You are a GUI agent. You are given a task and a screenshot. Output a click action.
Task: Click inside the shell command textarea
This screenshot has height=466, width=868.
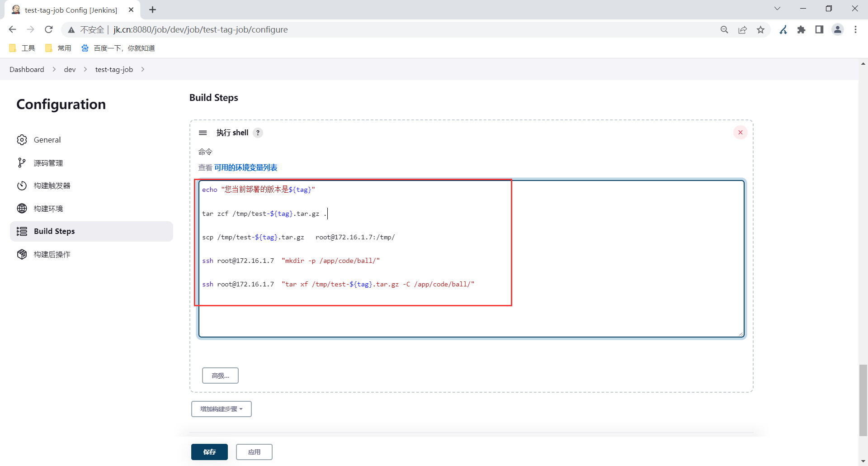click(471, 259)
